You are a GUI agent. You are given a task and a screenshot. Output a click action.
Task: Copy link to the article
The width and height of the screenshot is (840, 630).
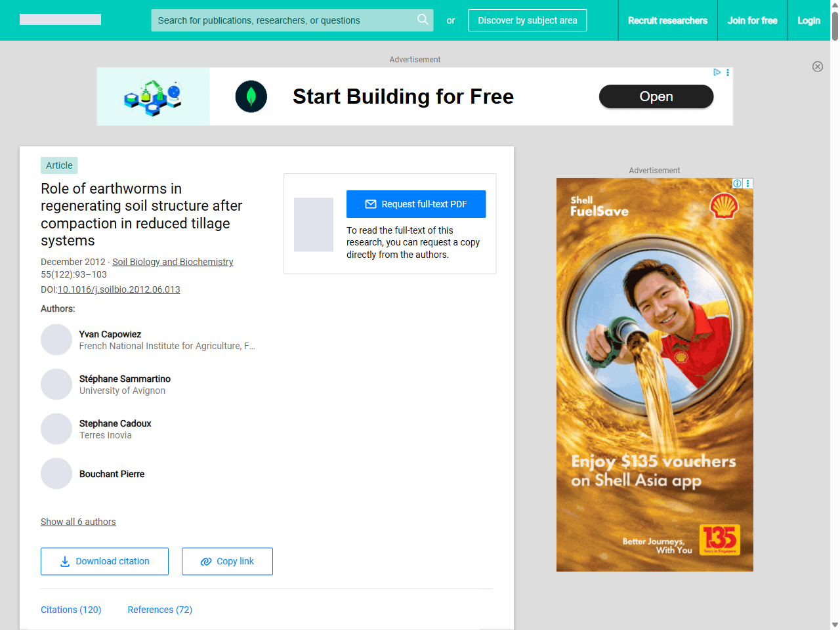coord(227,562)
